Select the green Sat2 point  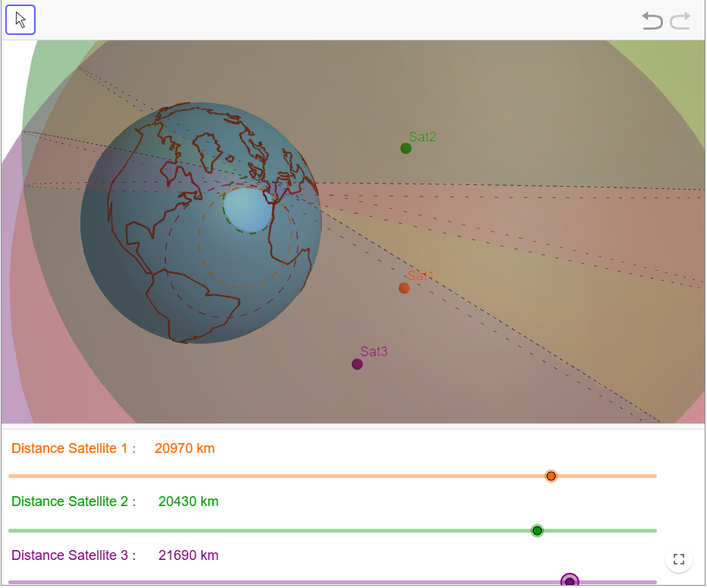point(406,149)
